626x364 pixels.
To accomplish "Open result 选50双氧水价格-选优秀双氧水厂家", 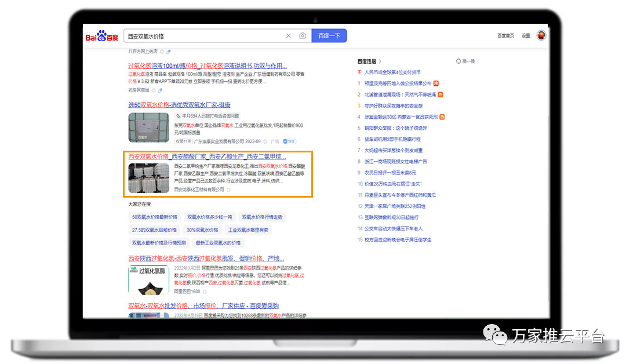I will click(x=179, y=105).
